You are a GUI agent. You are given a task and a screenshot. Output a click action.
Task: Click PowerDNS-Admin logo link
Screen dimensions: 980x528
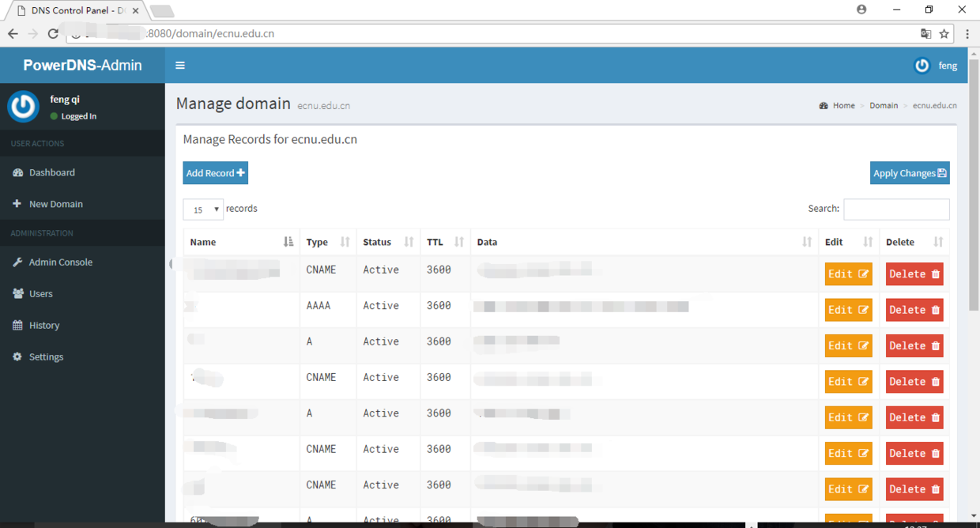pos(82,66)
